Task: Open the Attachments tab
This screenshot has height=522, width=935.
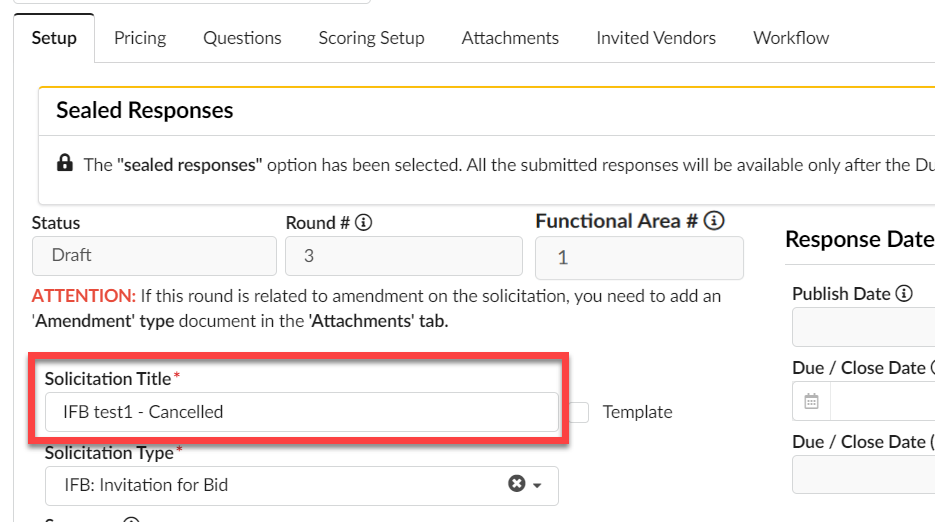Action: 510,38
